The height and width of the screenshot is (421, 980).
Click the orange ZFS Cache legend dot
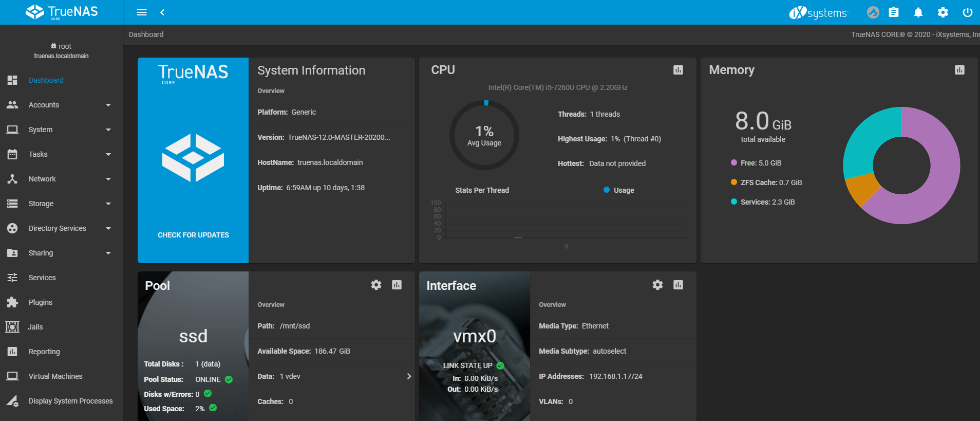pos(734,182)
